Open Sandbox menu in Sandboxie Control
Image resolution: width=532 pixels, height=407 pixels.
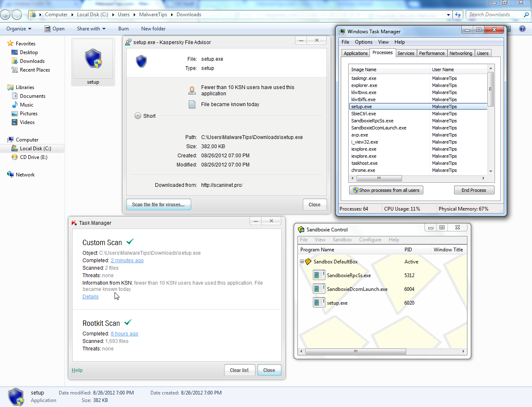[x=342, y=240]
